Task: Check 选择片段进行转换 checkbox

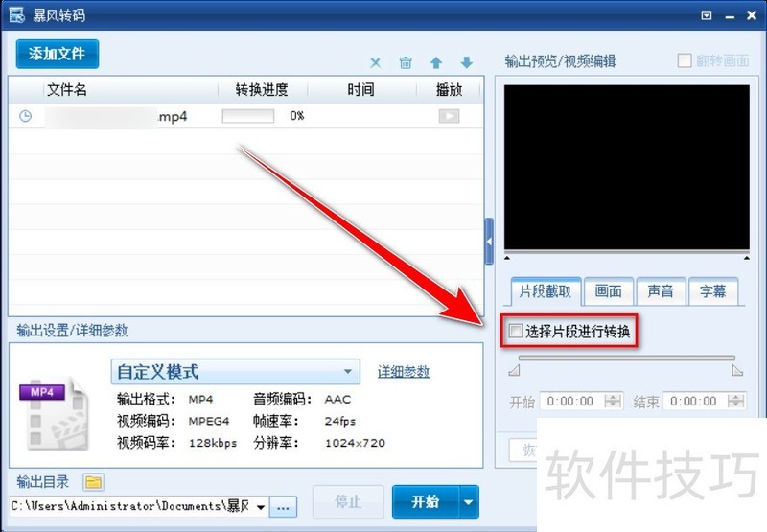Action: point(516,331)
